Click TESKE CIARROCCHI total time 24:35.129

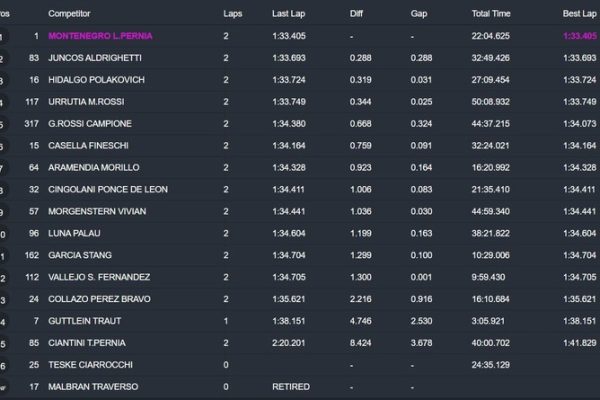coord(492,364)
